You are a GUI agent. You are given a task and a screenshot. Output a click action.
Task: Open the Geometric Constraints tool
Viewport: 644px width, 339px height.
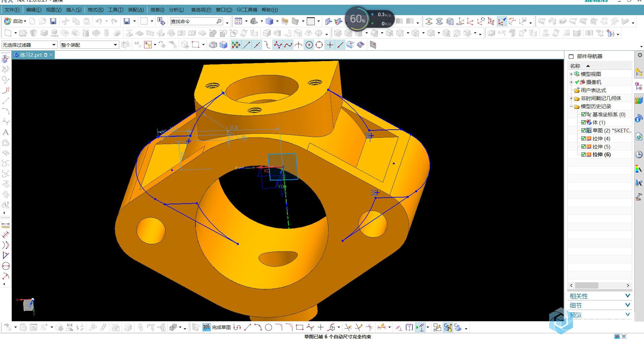(x=399, y=327)
